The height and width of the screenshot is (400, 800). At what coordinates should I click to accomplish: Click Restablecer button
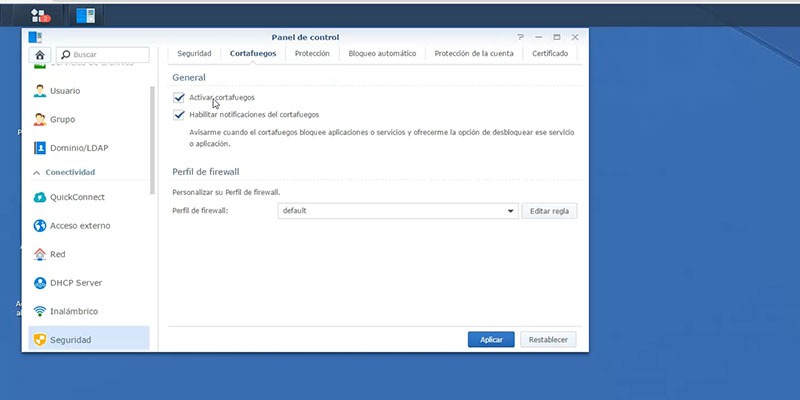548,340
